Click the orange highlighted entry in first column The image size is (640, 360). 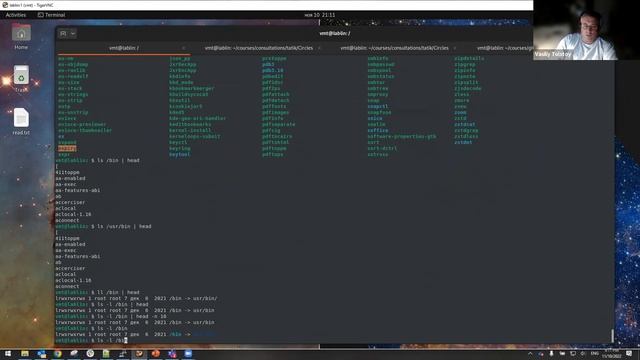[67, 149]
